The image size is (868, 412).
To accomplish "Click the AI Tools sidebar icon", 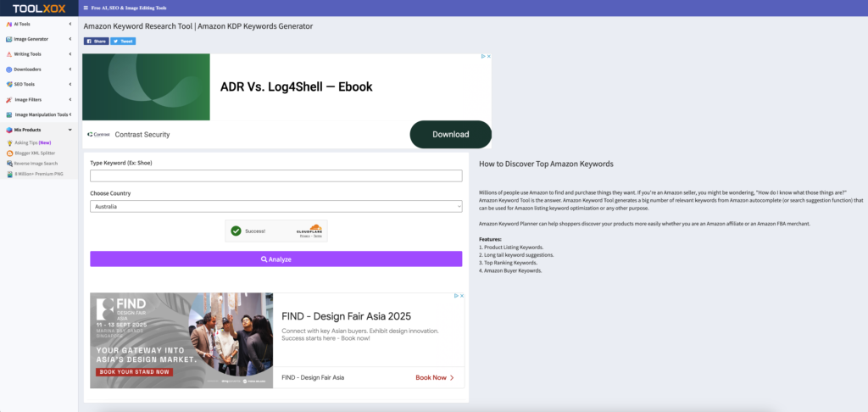I will (8, 25).
